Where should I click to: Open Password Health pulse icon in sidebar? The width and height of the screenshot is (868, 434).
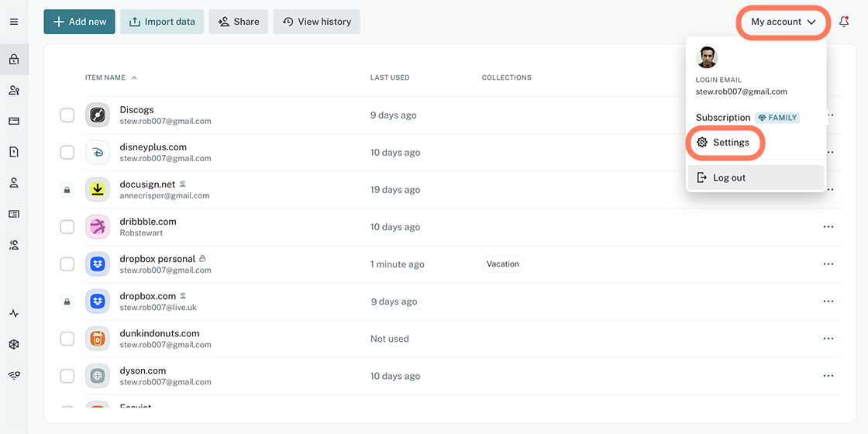pyautogui.click(x=14, y=314)
